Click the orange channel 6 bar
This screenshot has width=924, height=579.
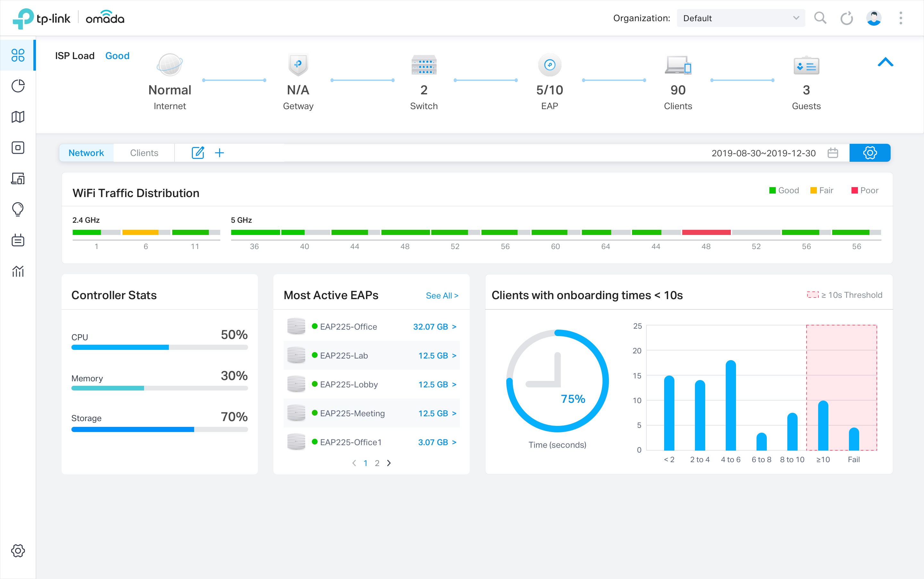point(140,232)
